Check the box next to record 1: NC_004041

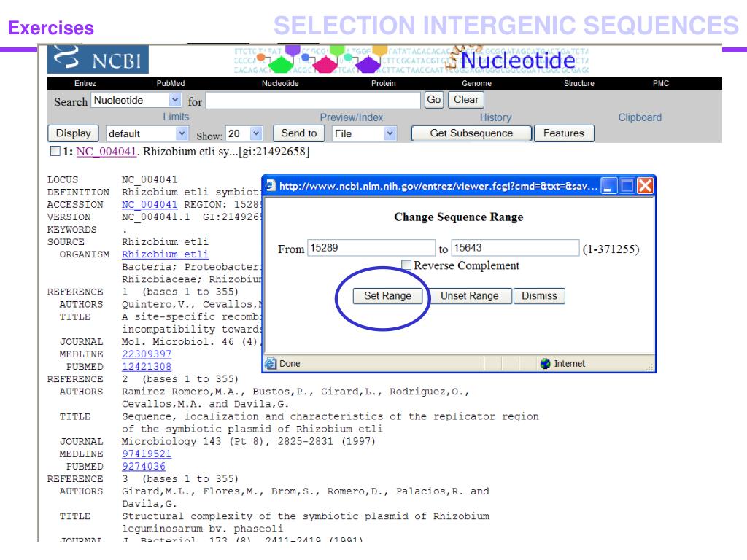point(55,152)
